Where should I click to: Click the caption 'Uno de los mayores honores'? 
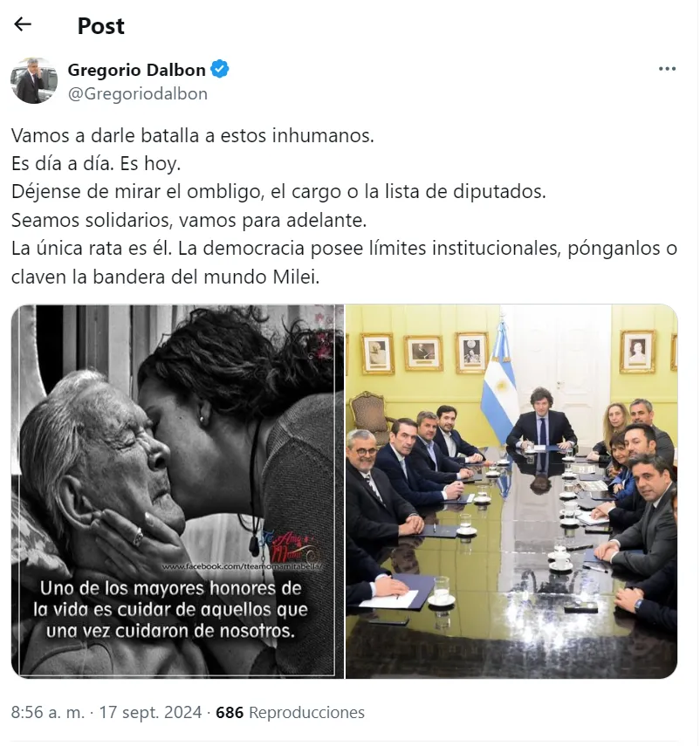[171, 610]
